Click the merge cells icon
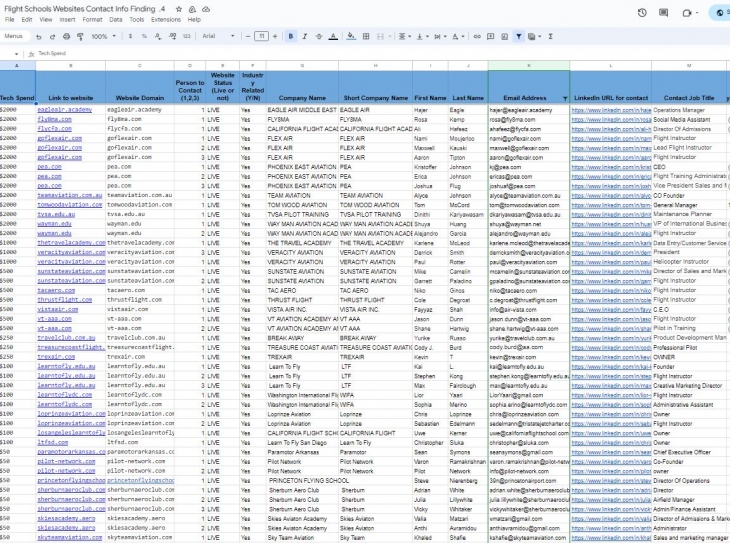 pos(380,36)
